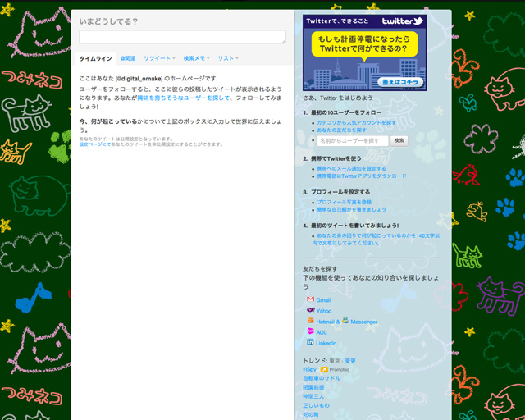Click the LinkedIn text link
The height and width of the screenshot is (420, 525).
326,343
